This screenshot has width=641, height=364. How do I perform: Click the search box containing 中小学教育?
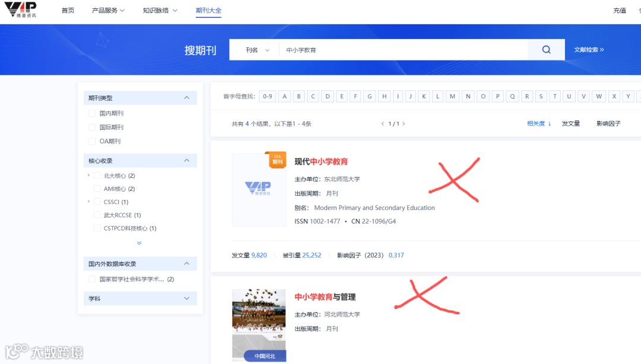point(403,50)
